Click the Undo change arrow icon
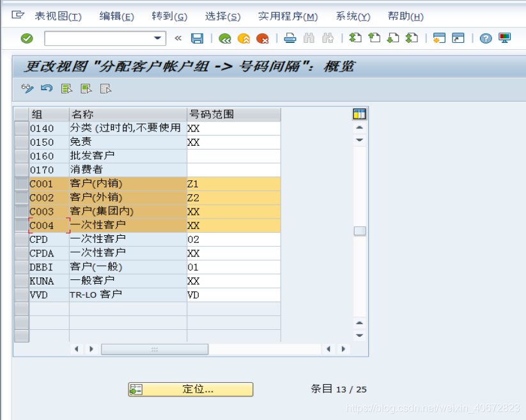The image size is (526, 420). (47, 88)
